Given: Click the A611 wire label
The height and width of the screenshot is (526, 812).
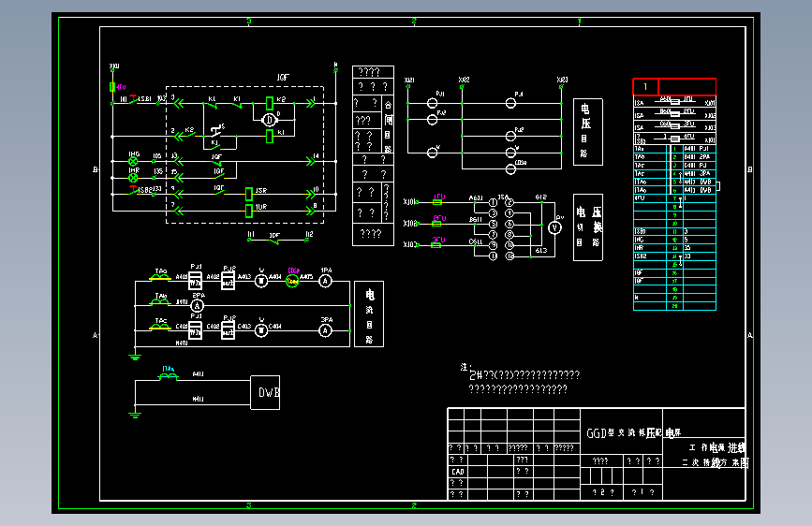Looking at the screenshot, I should [476, 197].
